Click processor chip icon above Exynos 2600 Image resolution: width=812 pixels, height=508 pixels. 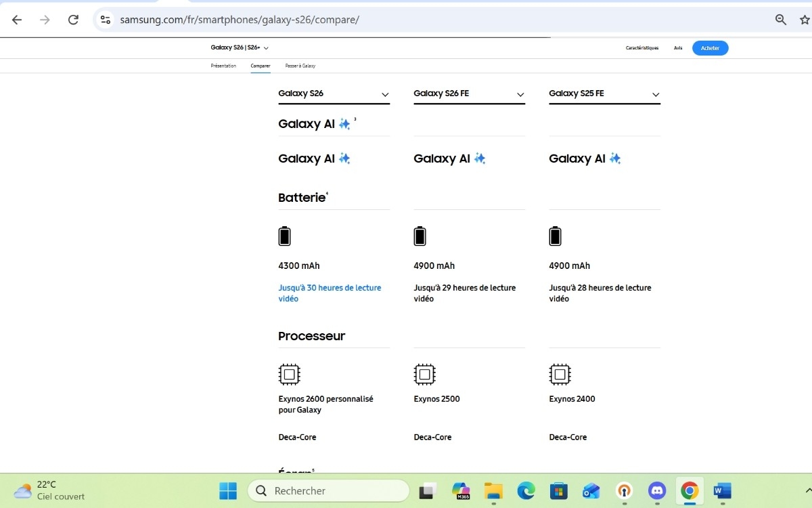pyautogui.click(x=289, y=374)
